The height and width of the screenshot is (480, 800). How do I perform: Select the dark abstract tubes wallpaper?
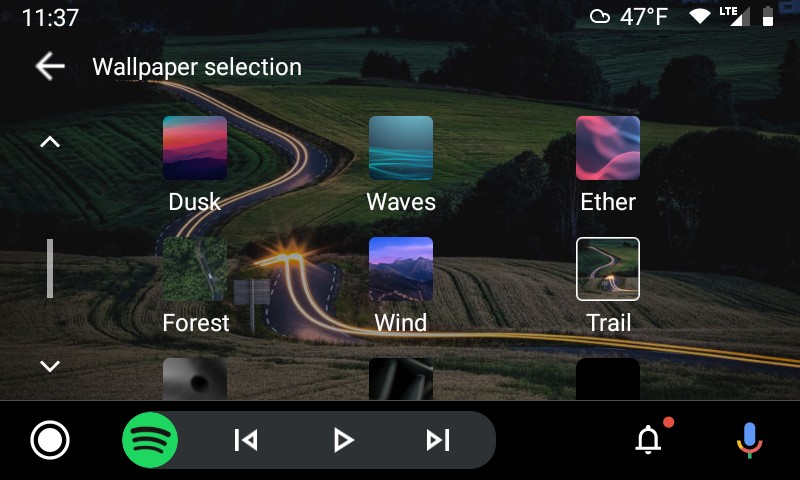point(401,378)
